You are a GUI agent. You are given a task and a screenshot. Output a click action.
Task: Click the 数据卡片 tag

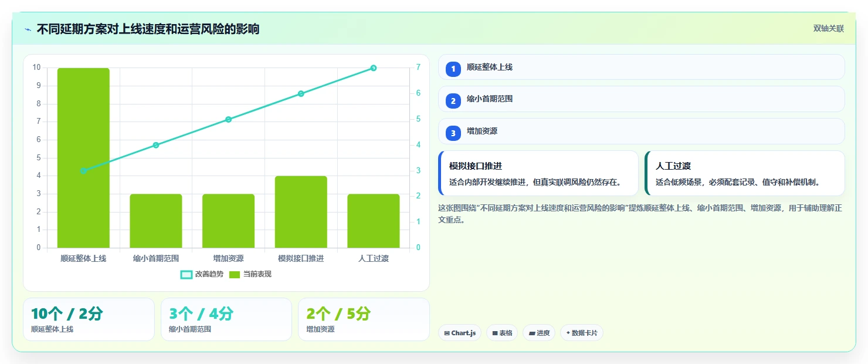pos(581,333)
